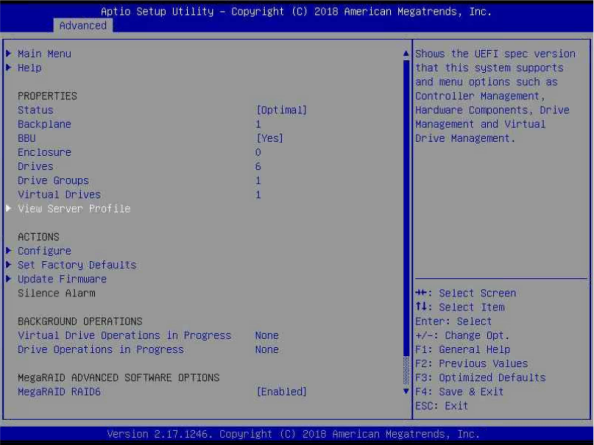Screen dimensions: 594x445
Task: Click the arrow beside Set Factory Defaults
Action: pos(9,264)
